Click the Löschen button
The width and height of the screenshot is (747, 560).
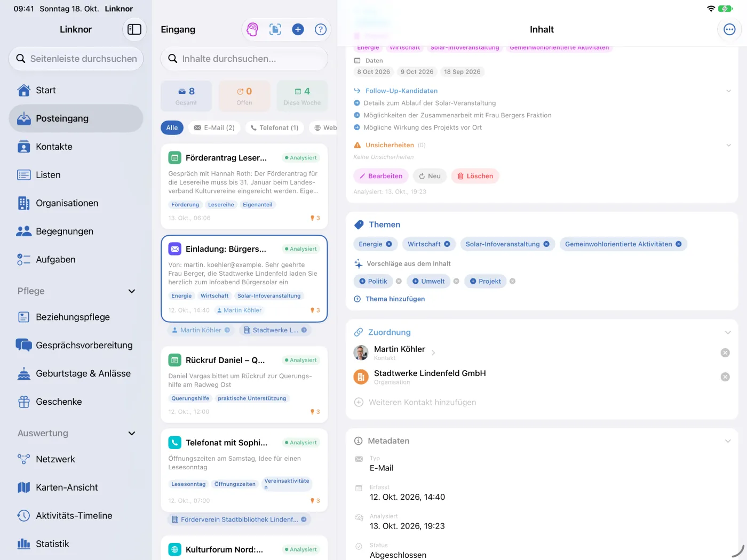pos(475,176)
